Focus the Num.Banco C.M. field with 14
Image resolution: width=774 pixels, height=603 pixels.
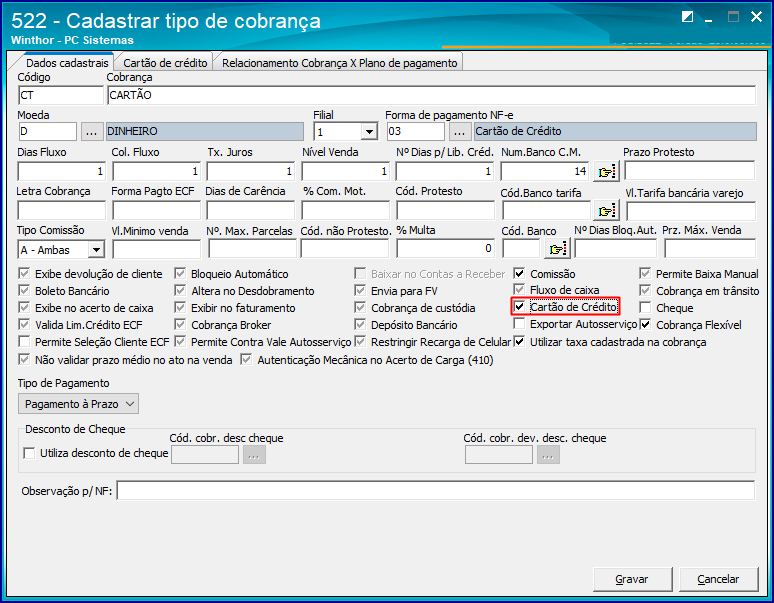point(545,171)
